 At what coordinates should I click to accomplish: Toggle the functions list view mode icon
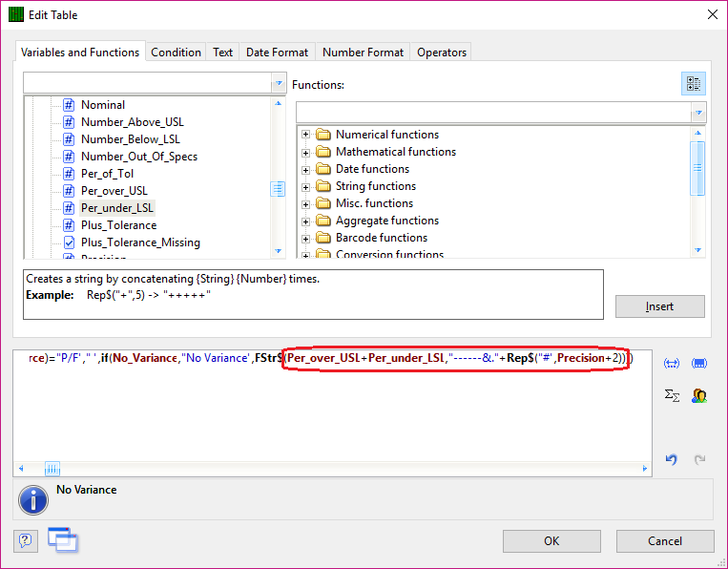point(694,84)
